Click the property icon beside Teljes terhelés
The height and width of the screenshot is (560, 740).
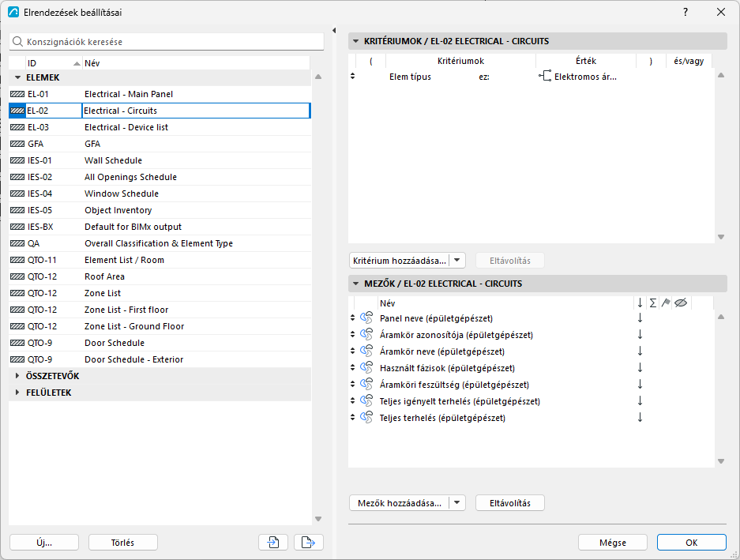click(x=366, y=417)
